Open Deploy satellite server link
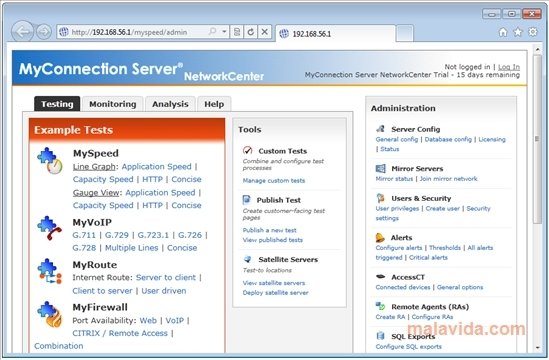Screen dimensions: 549x360 (276, 292)
